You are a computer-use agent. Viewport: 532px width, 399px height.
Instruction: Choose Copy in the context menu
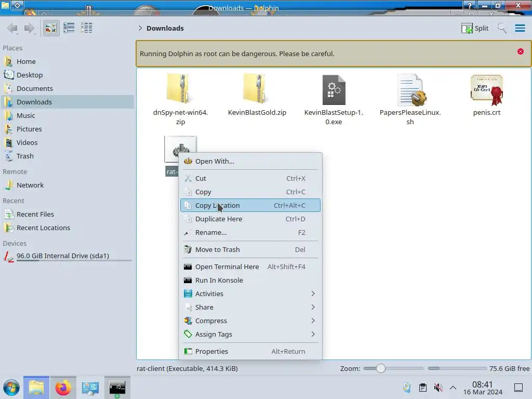[x=250, y=192]
